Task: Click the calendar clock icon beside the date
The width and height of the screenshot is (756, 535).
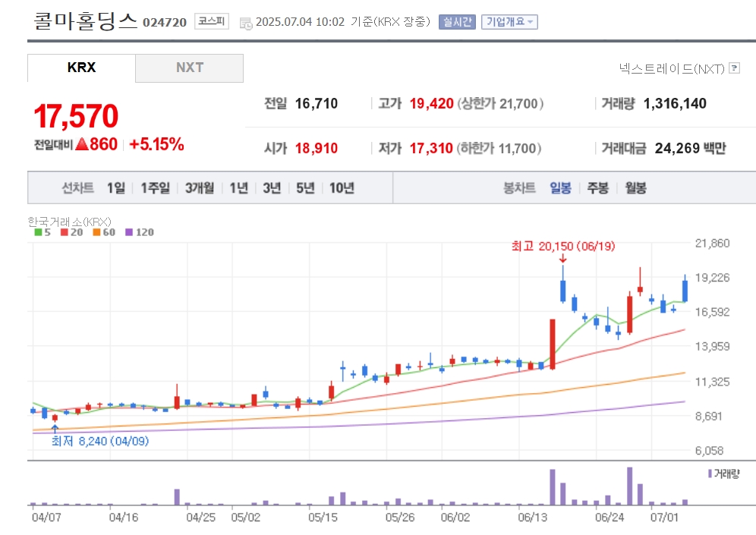Action: pos(246,23)
